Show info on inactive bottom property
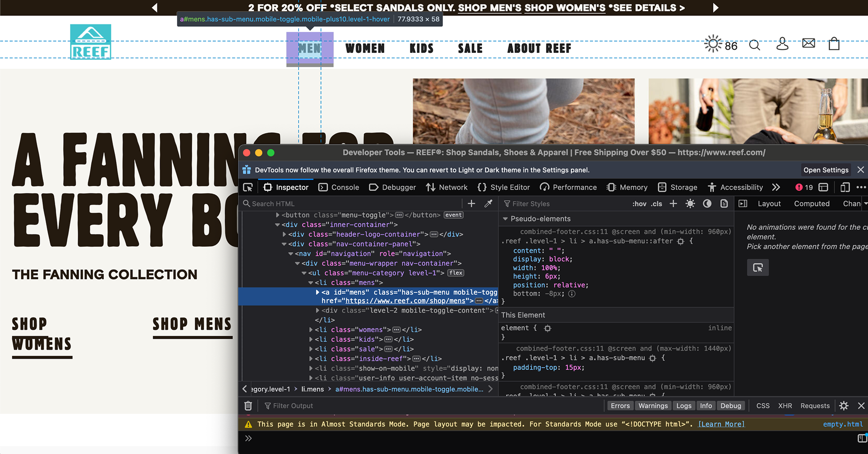This screenshot has width=868, height=454. [x=572, y=294]
